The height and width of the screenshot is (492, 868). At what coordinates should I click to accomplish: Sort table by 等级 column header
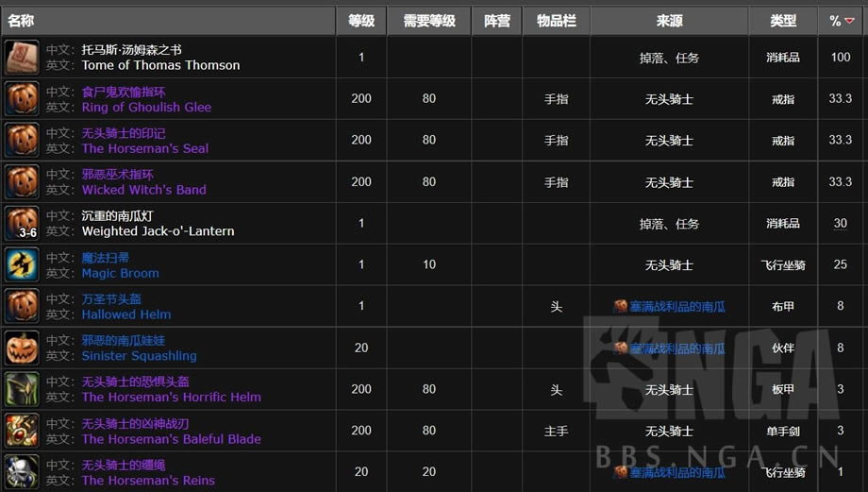361,21
